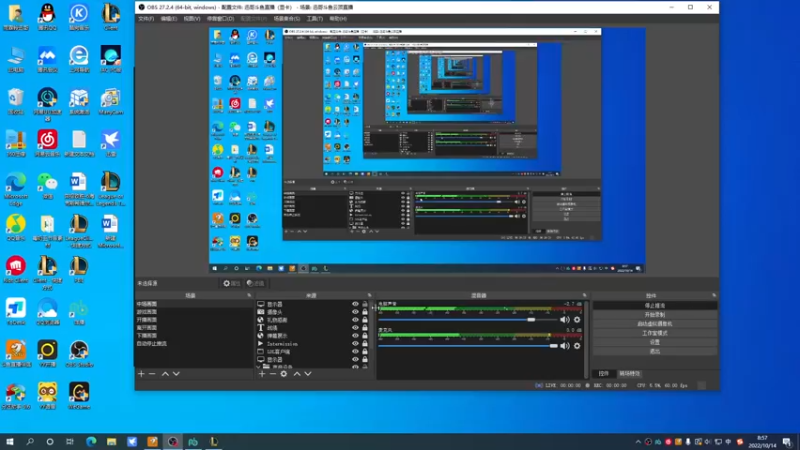Move the selected source up
Screen dimensions: 800x450
point(297,374)
